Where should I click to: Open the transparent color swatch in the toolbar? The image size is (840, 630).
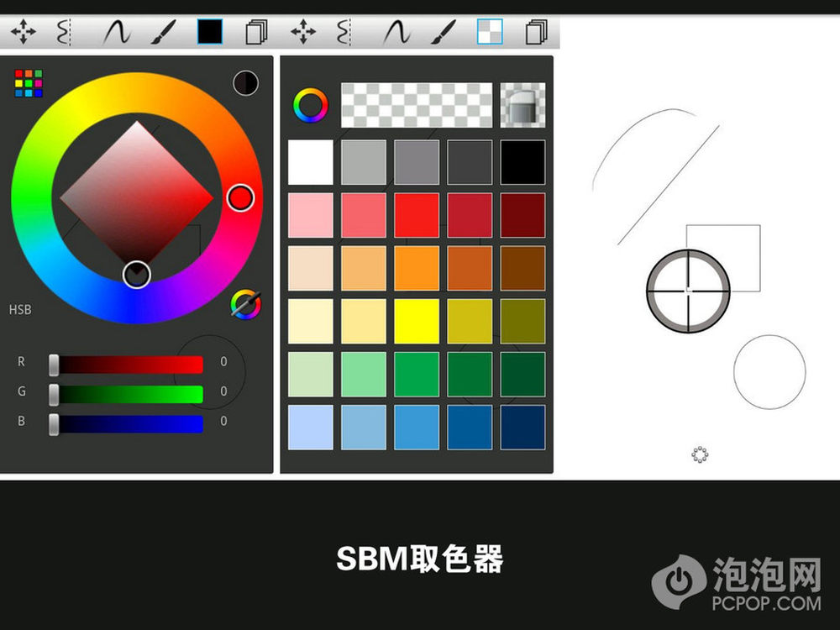click(x=489, y=33)
